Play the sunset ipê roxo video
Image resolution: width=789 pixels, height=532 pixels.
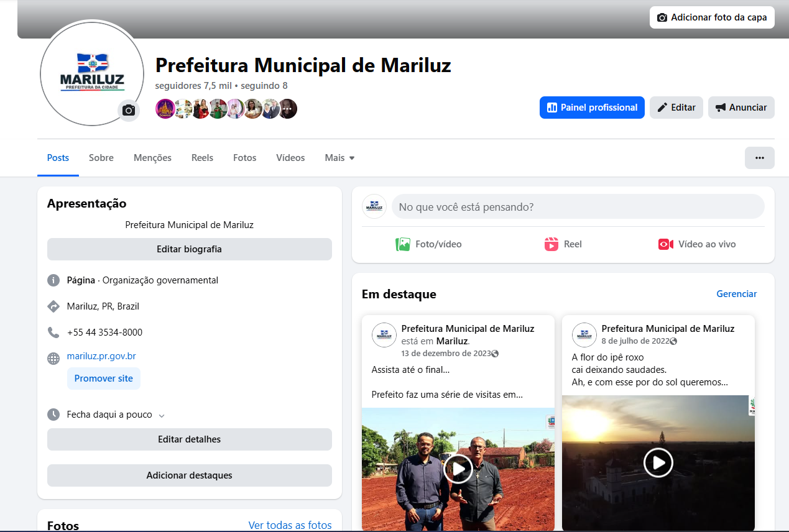(658, 462)
